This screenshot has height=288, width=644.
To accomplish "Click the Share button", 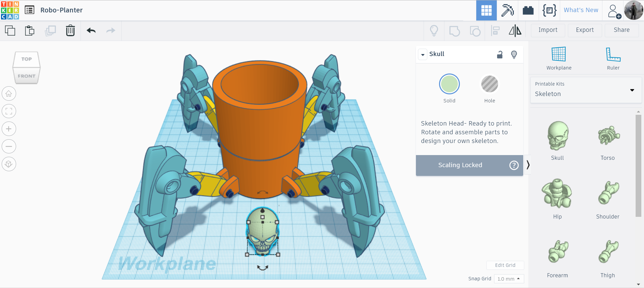I will pos(622,30).
